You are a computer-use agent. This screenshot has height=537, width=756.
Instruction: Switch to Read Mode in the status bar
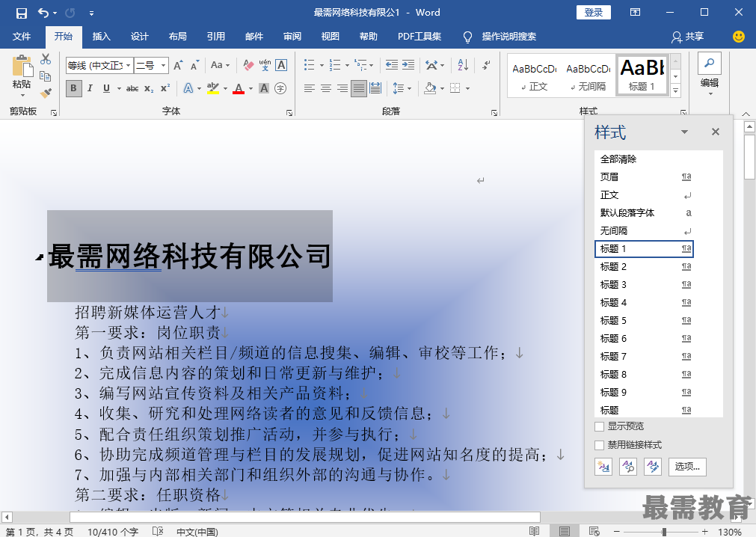[x=534, y=531]
